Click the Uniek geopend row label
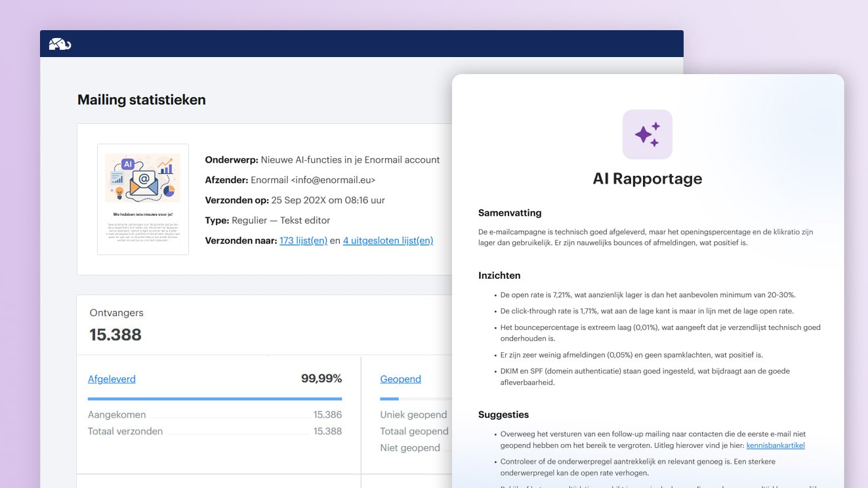The width and height of the screenshot is (868, 488). pyautogui.click(x=413, y=415)
